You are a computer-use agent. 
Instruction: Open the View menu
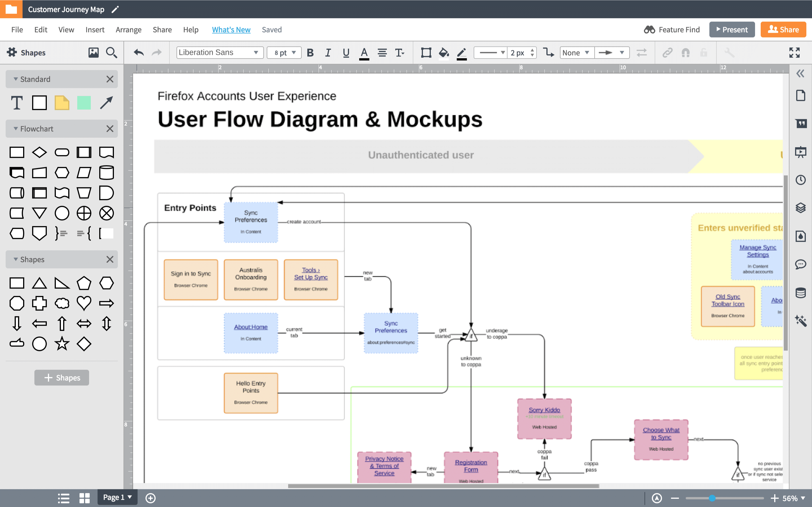(66, 29)
